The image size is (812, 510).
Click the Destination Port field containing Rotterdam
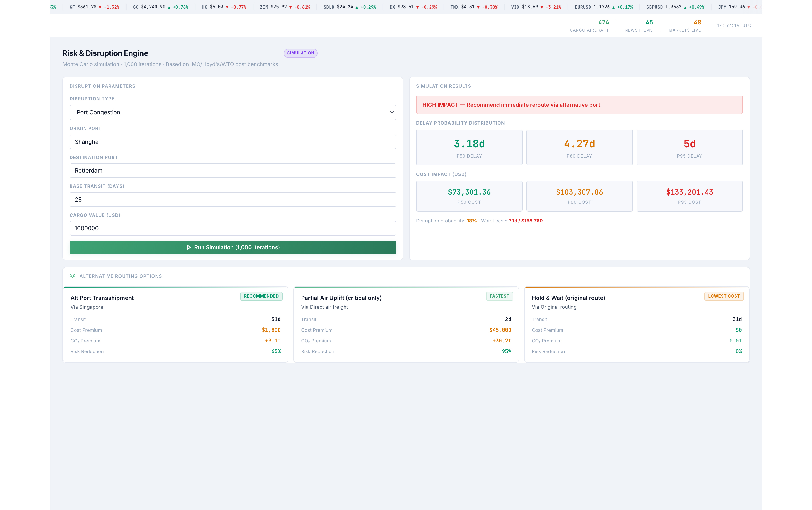click(x=232, y=171)
